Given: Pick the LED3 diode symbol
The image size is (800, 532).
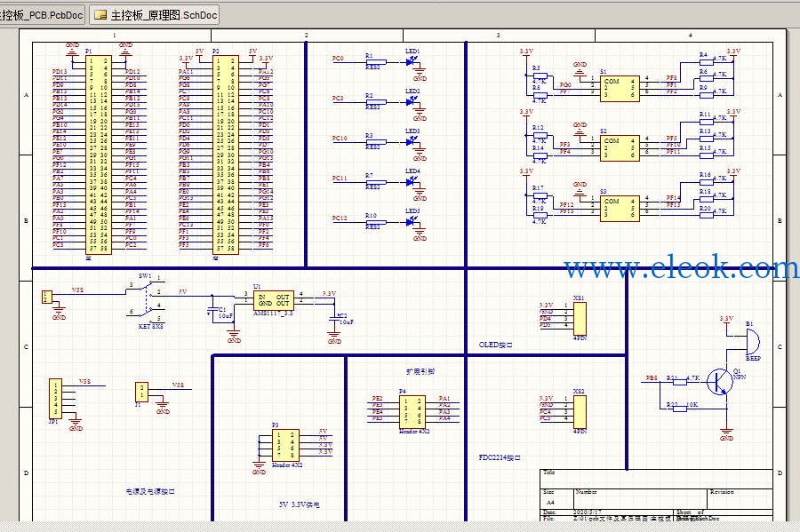Looking at the screenshot, I should [412, 141].
